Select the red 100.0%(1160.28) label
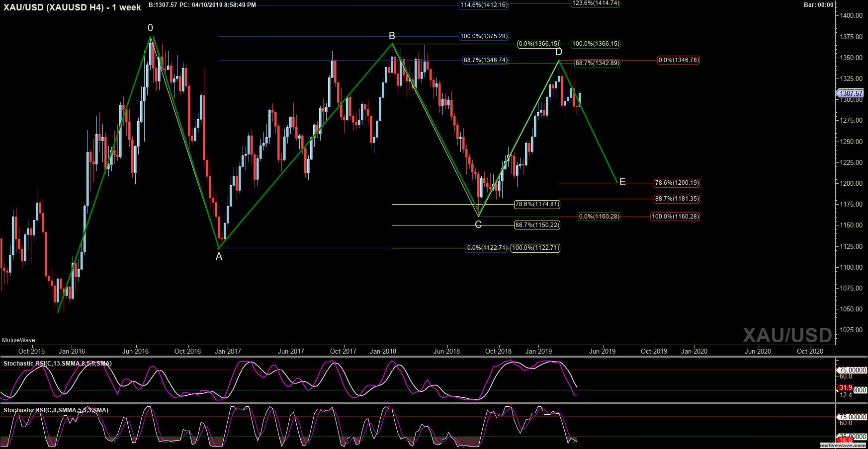Image resolution: width=868 pixels, height=449 pixels. point(675,217)
